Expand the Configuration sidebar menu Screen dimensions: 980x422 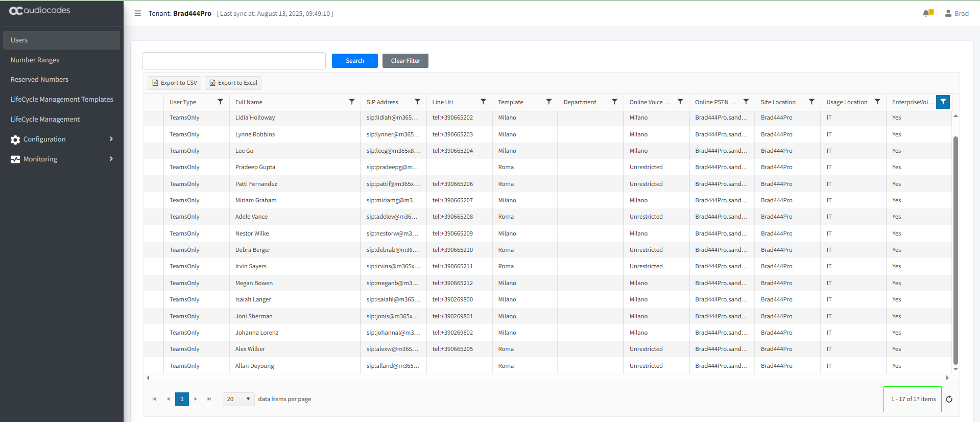point(61,139)
